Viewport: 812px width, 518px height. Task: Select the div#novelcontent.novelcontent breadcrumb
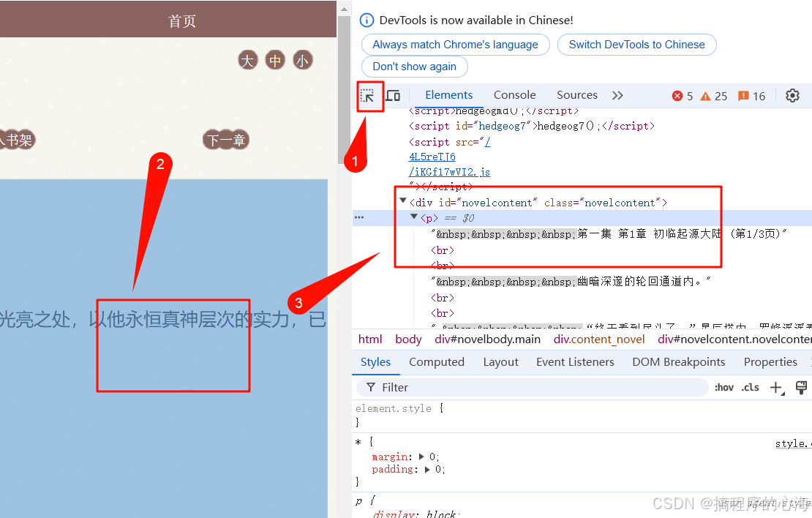(734, 339)
